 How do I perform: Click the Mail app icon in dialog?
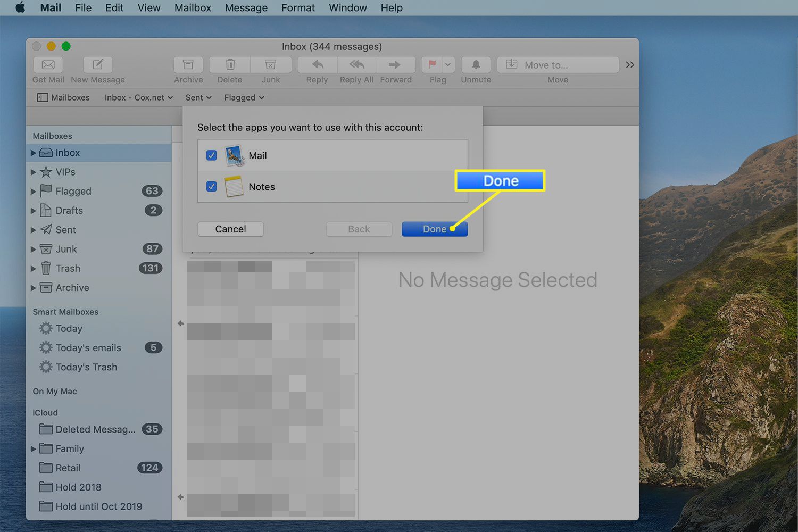pyautogui.click(x=234, y=155)
